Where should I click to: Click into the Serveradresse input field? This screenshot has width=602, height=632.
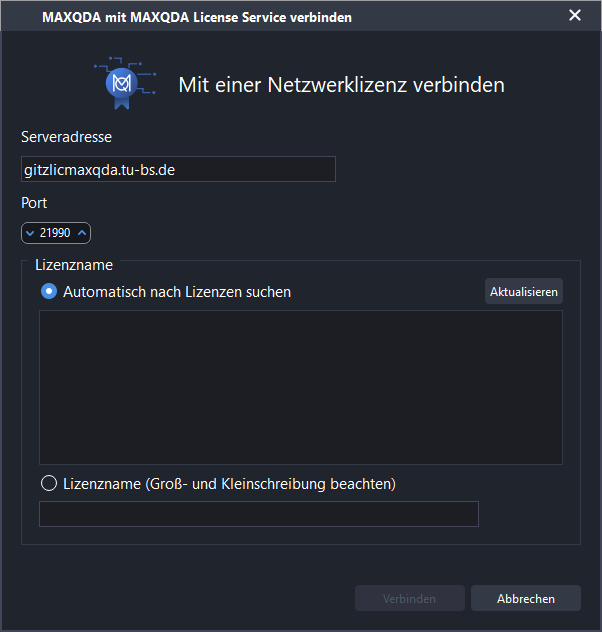coord(178,169)
